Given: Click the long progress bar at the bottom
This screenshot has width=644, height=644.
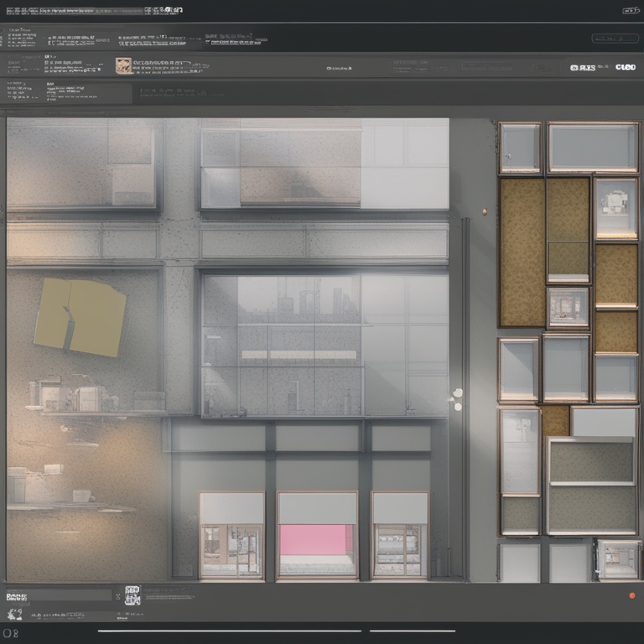Looking at the screenshot, I should [x=230, y=631].
